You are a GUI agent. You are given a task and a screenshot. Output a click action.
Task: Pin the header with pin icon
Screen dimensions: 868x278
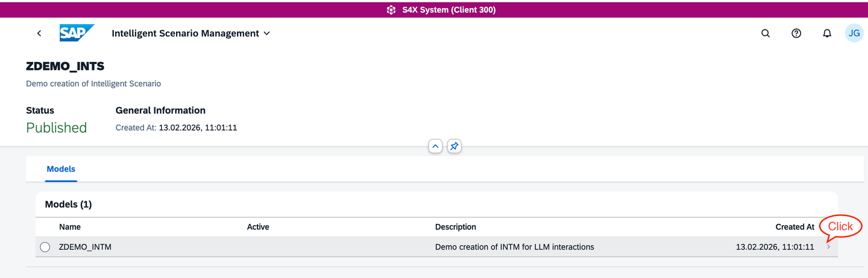454,146
